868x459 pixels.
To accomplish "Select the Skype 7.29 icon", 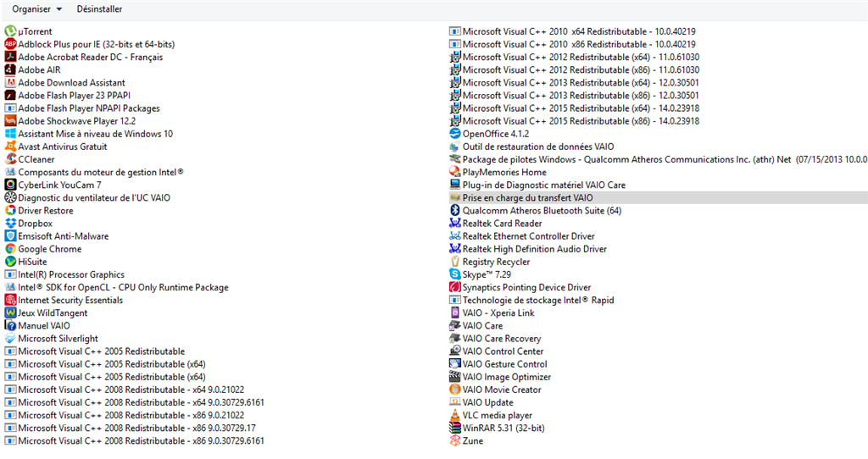I will click(x=454, y=274).
